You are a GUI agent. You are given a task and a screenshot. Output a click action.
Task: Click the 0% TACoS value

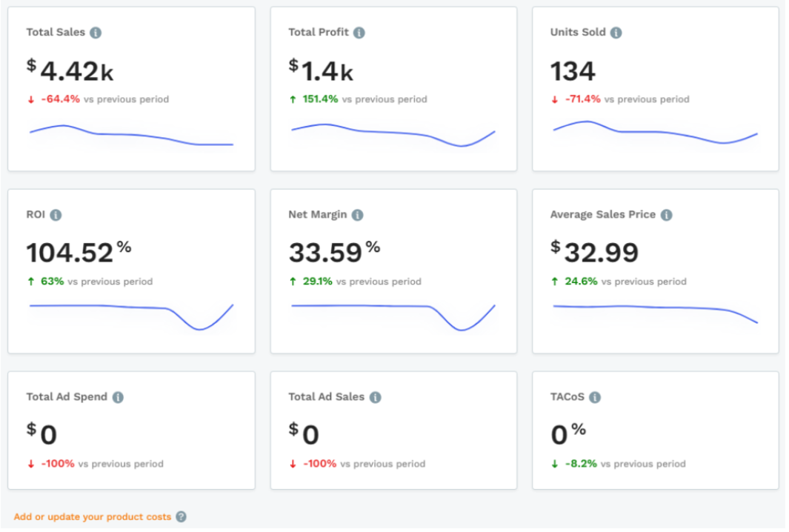tap(569, 434)
